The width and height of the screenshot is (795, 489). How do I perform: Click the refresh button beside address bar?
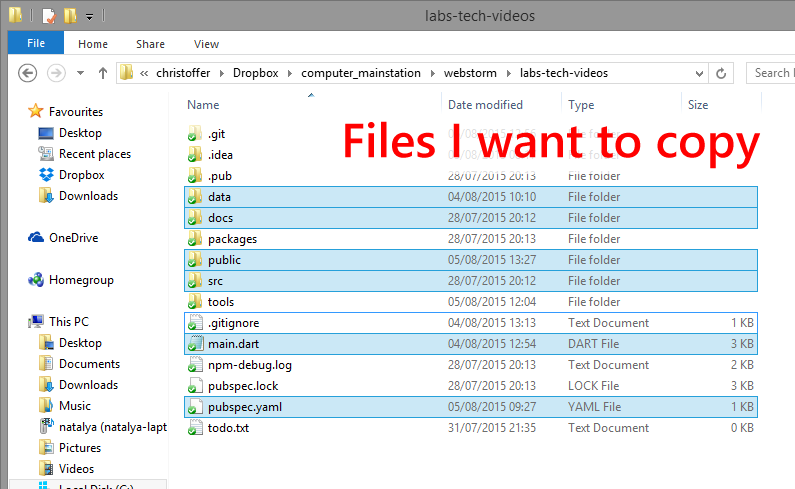pos(721,73)
